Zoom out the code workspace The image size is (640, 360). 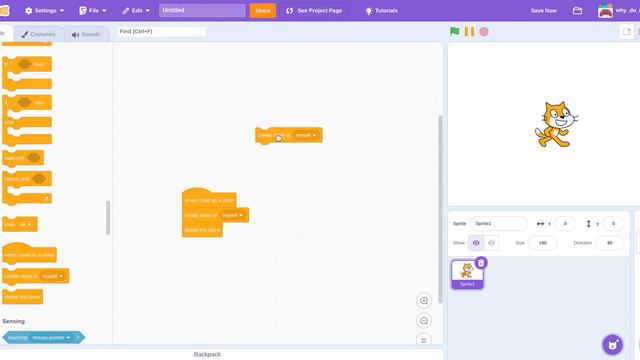coord(424,321)
